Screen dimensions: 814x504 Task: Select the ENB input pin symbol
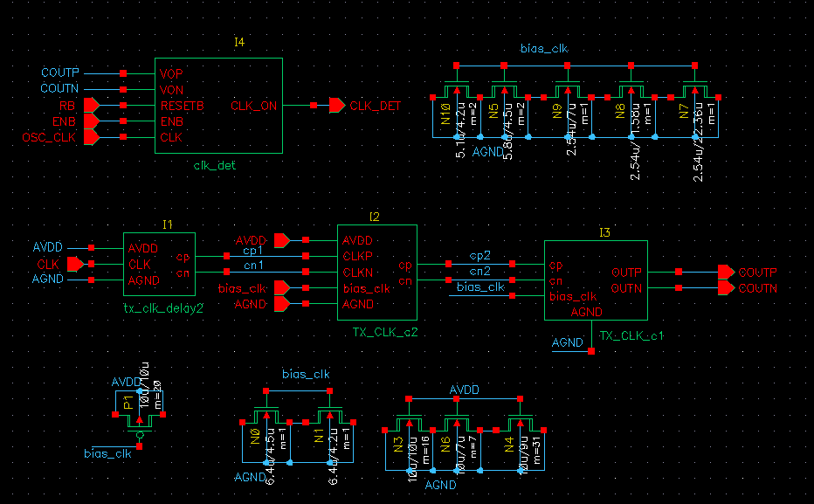coord(91,121)
